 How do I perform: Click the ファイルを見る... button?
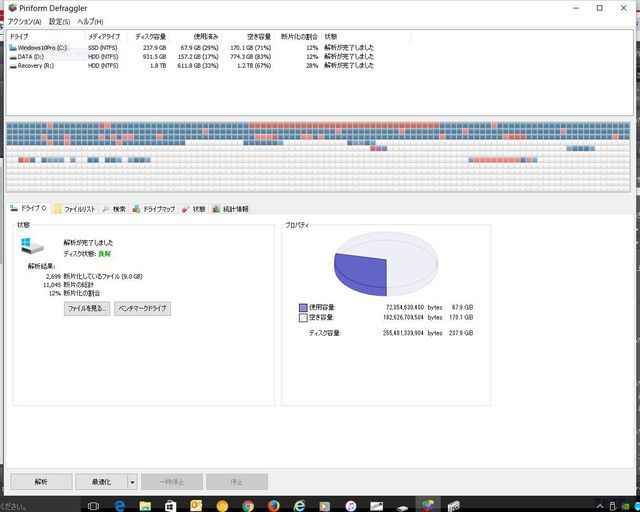87,309
